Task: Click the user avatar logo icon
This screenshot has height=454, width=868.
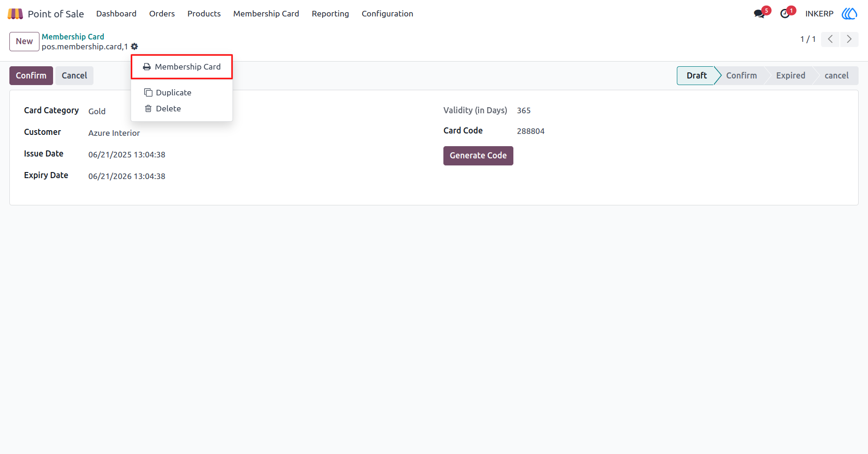Action: pyautogui.click(x=849, y=14)
